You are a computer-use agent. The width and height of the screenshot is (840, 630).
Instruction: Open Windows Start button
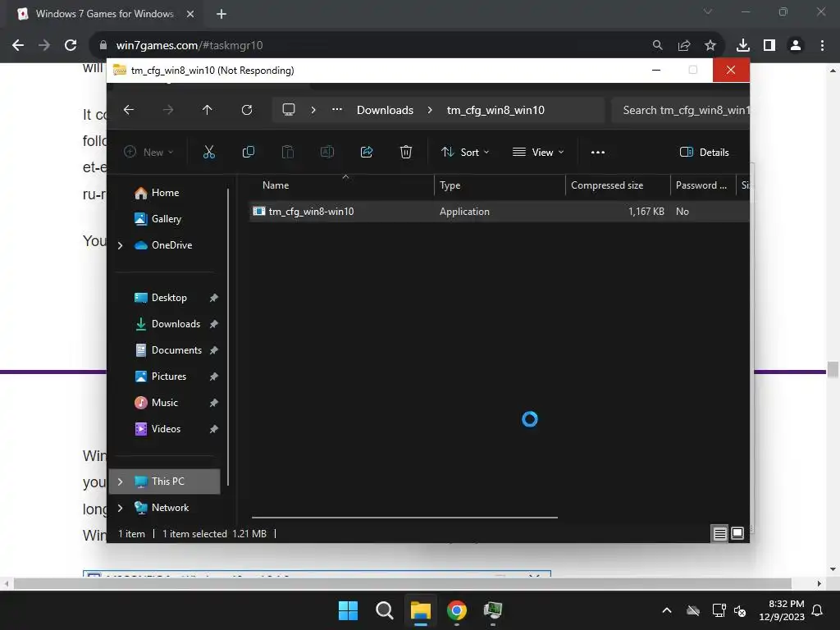tap(348, 610)
